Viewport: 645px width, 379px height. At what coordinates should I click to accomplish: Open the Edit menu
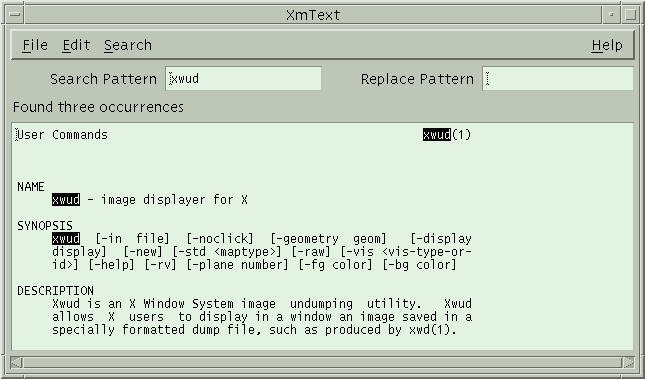click(76, 45)
